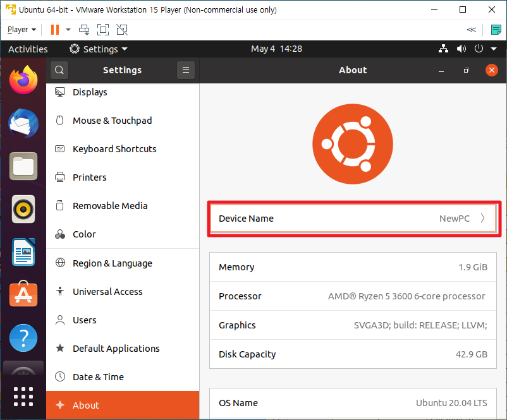Image resolution: width=507 pixels, height=420 pixels.
Task: Click the OS Name Ubuntu 20.04 LTS row
Action: click(x=353, y=403)
